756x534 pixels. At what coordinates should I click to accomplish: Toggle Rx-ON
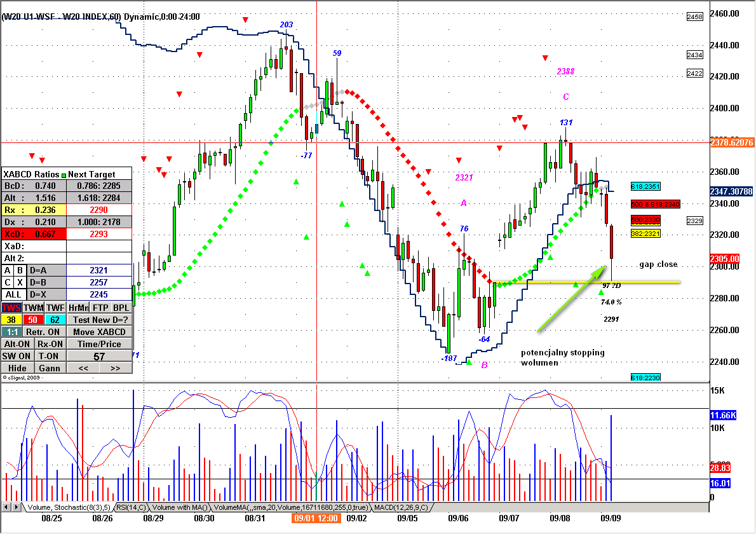pyautogui.click(x=50, y=343)
